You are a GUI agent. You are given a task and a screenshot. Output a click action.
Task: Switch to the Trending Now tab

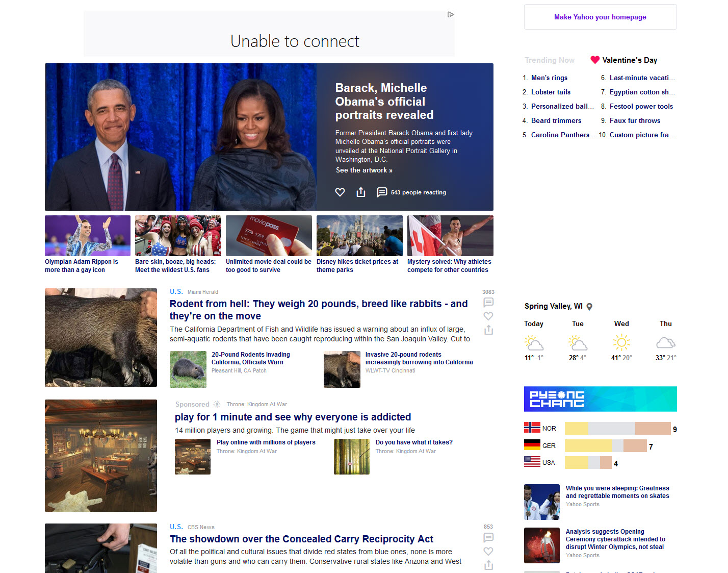[550, 60]
